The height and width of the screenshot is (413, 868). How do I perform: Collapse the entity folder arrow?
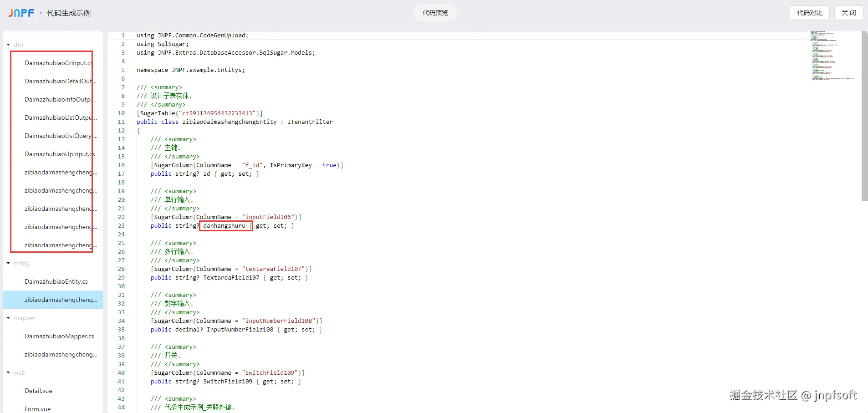click(8, 263)
